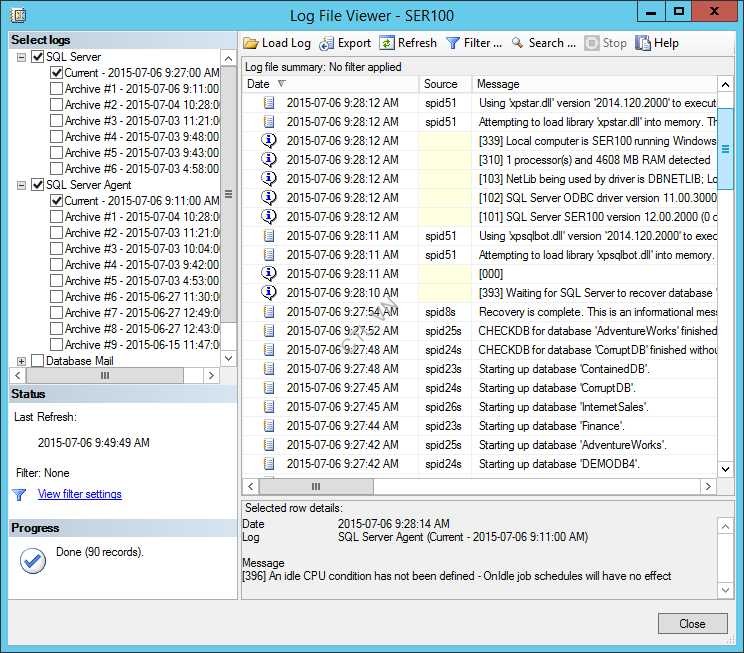Click log grid scroll up arrow
Image resolution: width=744 pixels, height=653 pixels.
725,85
